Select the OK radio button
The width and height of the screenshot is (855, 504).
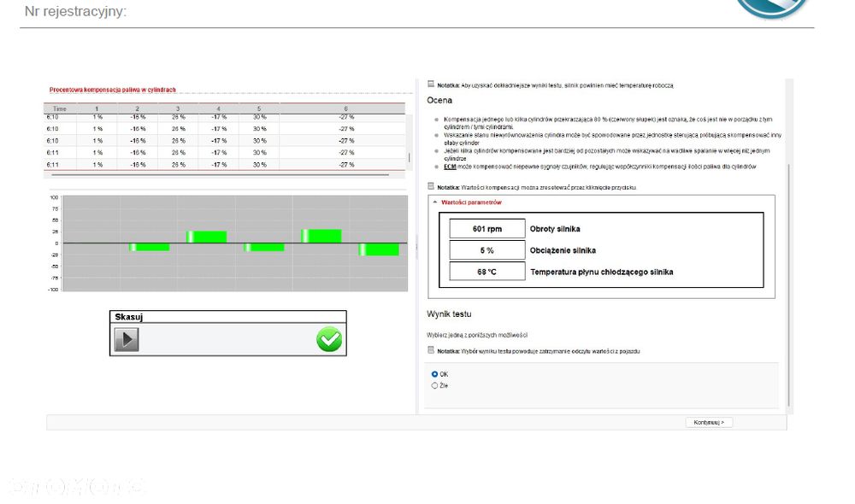point(434,374)
